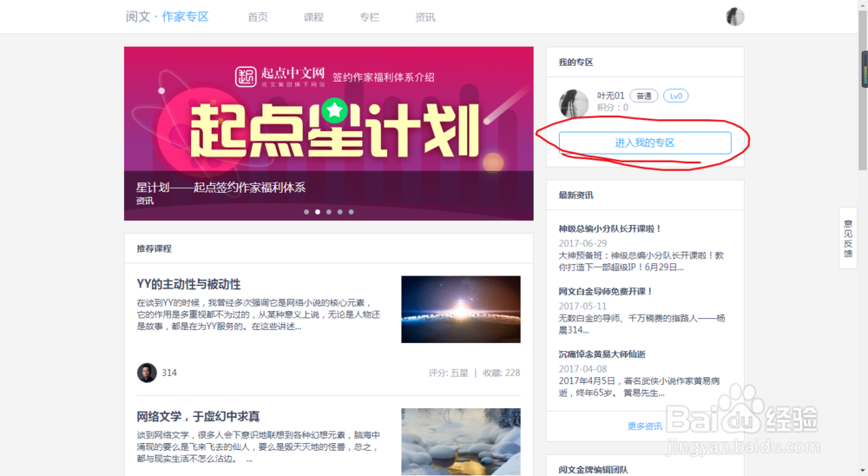Click the 我的专区 panel header
This screenshot has width=868, height=476.
[x=575, y=62]
